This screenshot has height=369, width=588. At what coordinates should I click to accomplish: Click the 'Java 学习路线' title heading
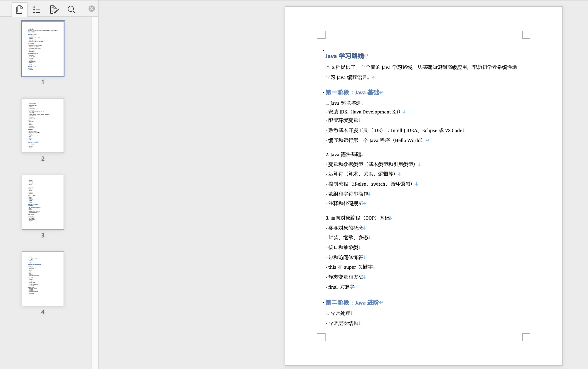click(344, 56)
